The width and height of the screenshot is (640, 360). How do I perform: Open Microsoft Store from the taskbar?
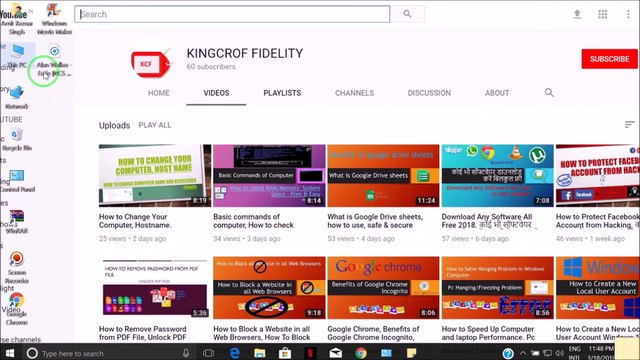coord(285,353)
